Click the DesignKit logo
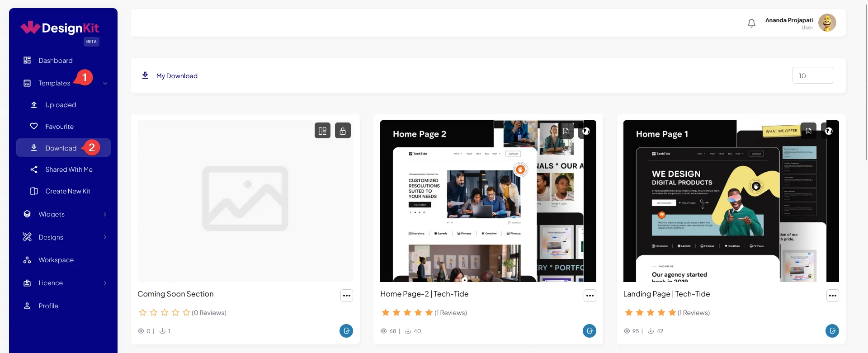 click(60, 28)
